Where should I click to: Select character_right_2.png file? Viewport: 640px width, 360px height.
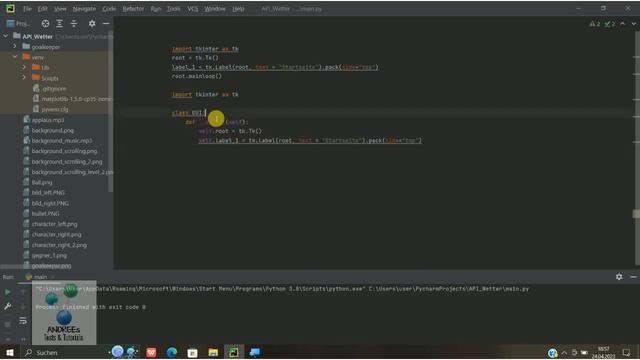pos(56,245)
